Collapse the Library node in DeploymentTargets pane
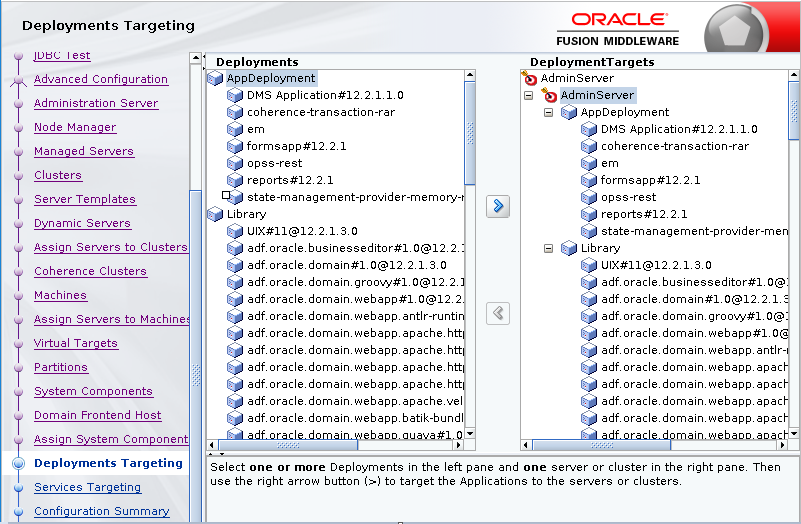The image size is (801, 524). click(548, 248)
